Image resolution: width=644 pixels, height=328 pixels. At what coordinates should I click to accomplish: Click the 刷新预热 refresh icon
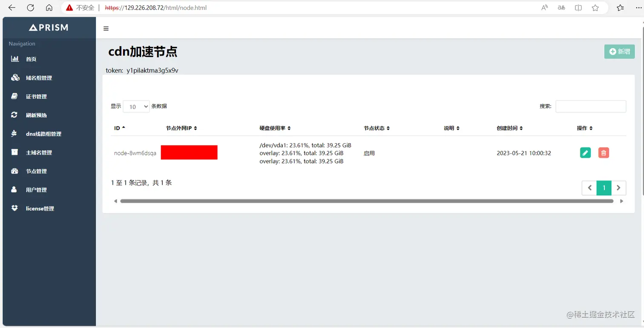pos(14,115)
